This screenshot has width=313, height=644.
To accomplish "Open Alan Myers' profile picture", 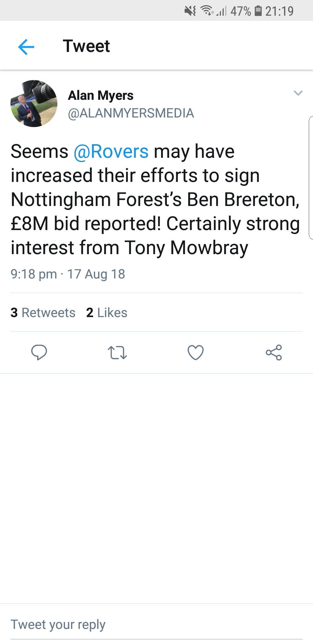I will (x=34, y=104).
